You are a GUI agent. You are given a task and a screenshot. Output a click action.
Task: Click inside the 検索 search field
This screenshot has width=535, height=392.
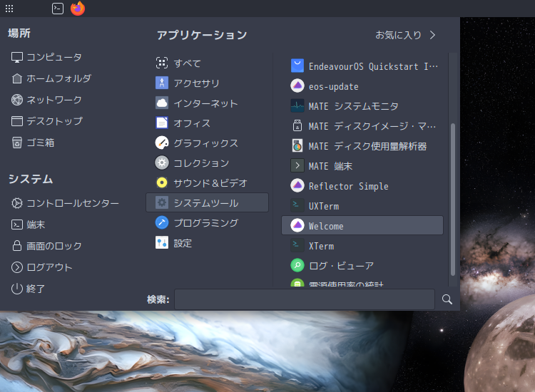coord(305,299)
